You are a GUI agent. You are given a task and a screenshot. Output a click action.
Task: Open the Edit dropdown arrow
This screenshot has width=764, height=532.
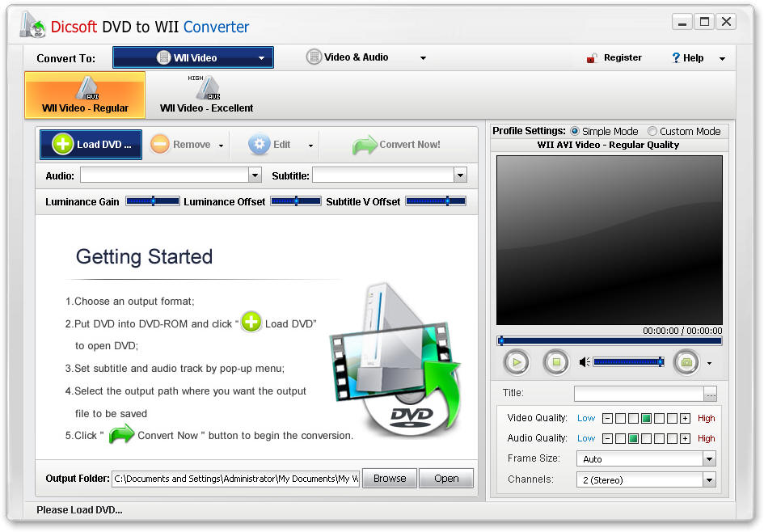[x=311, y=146]
